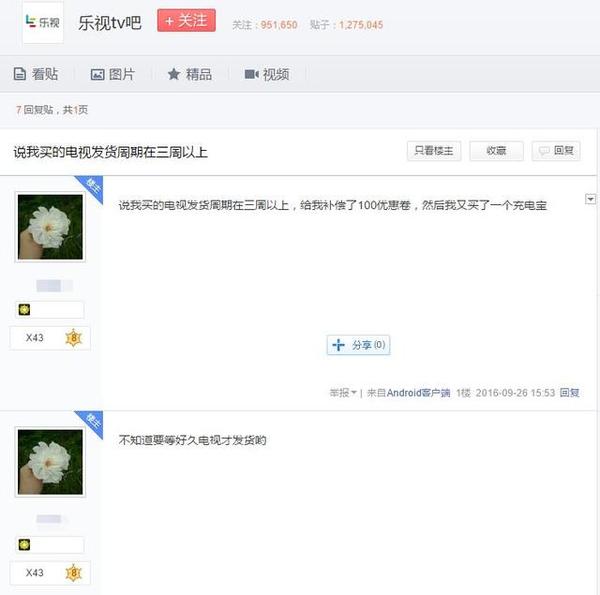Image resolution: width=600 pixels, height=595 pixels.
Task: Open first post author's flower avatar
Action: (50, 227)
